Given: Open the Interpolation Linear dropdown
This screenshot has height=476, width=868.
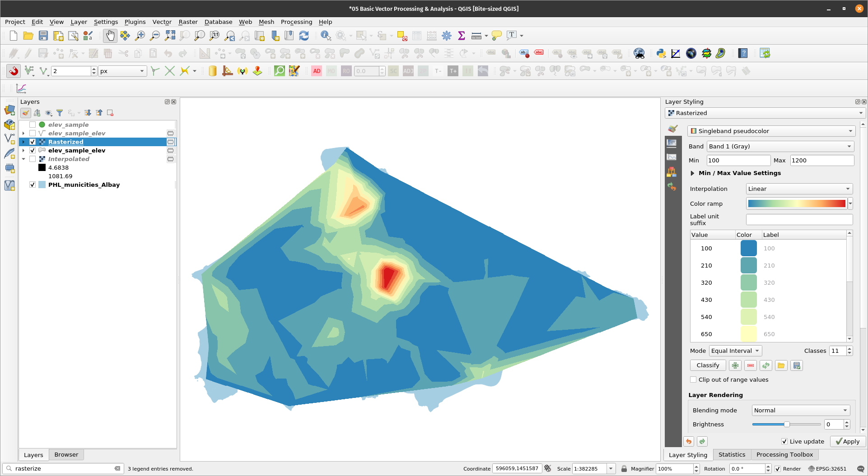Looking at the screenshot, I should (x=798, y=189).
